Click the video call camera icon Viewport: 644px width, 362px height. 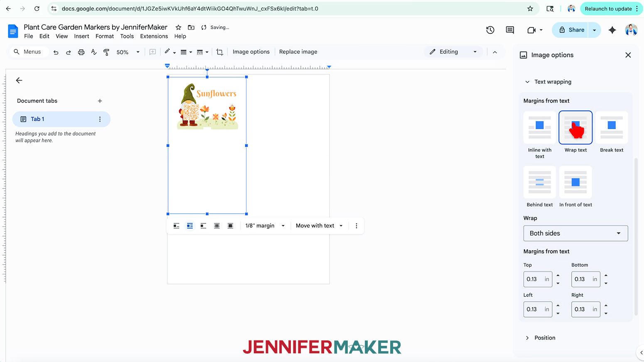click(531, 30)
